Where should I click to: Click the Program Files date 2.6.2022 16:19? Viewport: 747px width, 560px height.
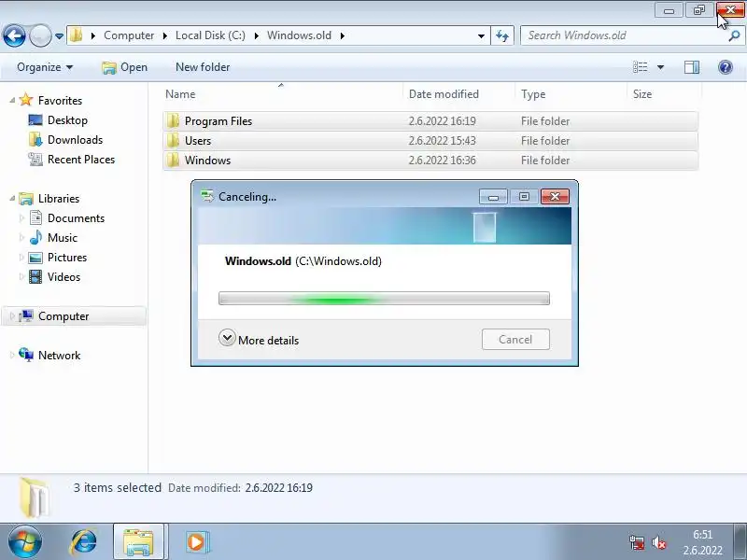click(x=442, y=121)
